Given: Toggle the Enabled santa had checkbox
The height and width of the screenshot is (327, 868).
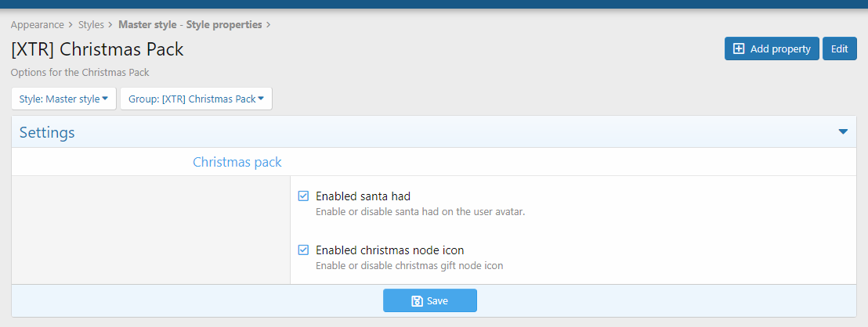Looking at the screenshot, I should (x=303, y=196).
